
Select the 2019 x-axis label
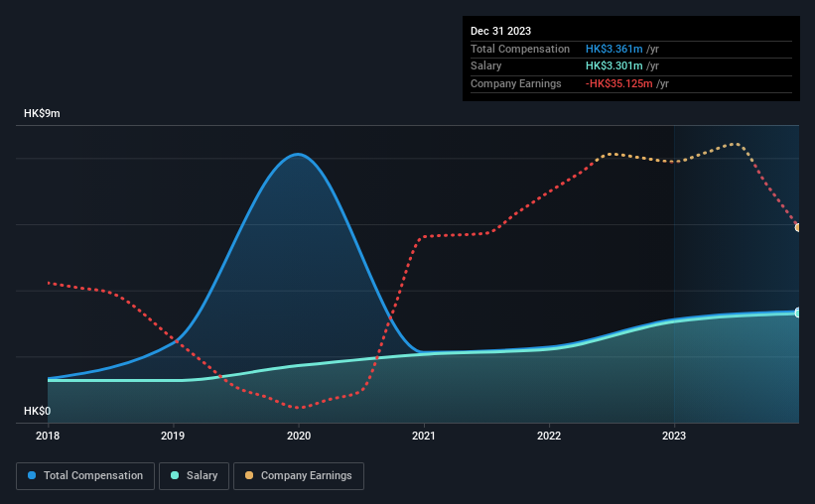point(173,436)
